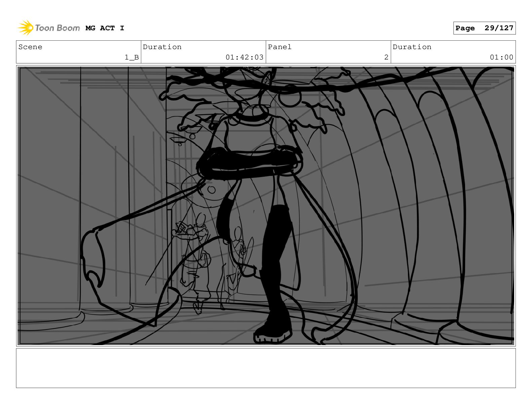Image resolution: width=532 pixels, height=412 pixels.
Task: Click the Toon Boom logo
Action: [x=49, y=28]
